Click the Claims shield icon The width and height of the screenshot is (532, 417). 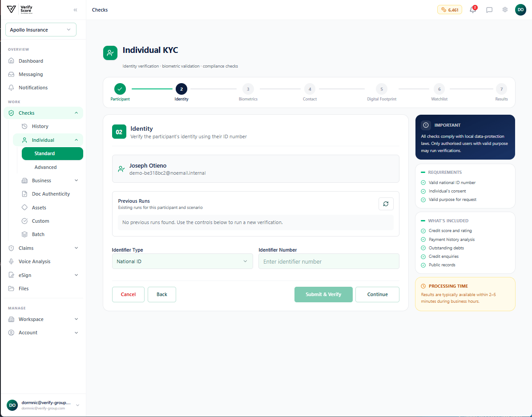pyautogui.click(x=11, y=248)
